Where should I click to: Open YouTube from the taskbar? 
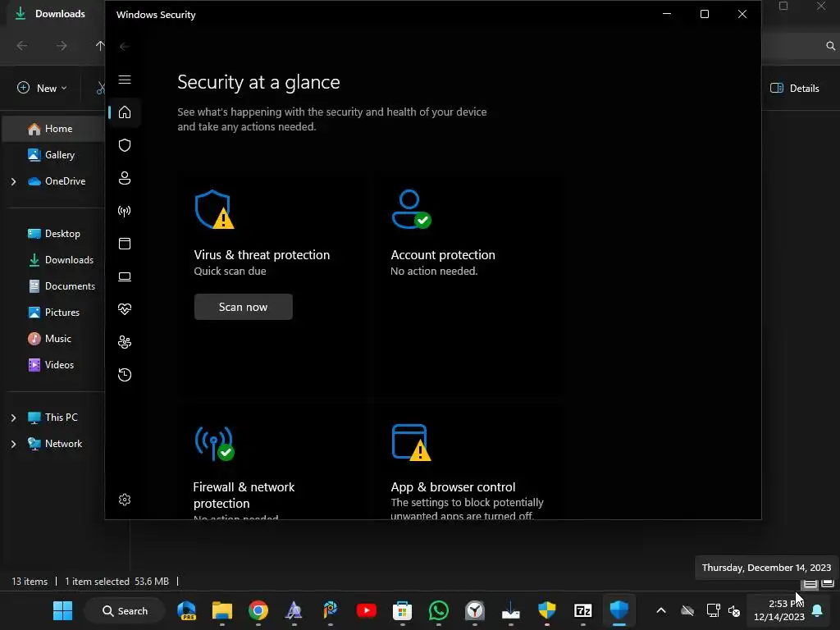367,610
